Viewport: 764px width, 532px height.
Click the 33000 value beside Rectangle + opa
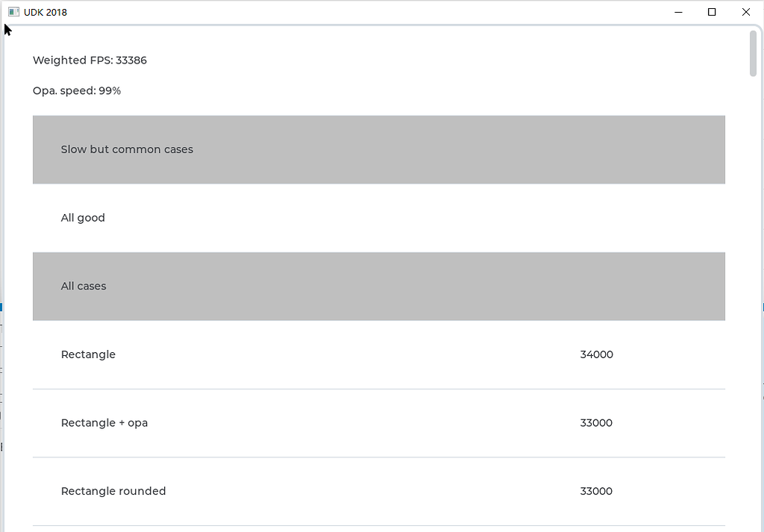(x=596, y=423)
